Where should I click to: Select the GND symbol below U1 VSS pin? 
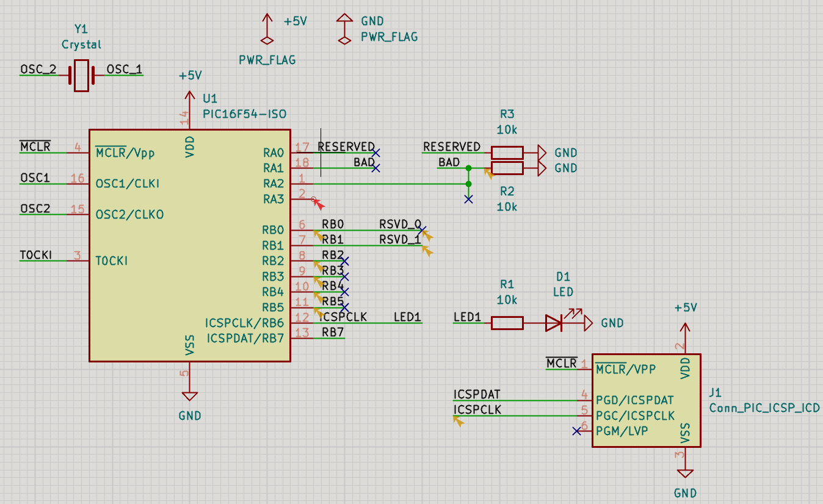click(x=190, y=397)
